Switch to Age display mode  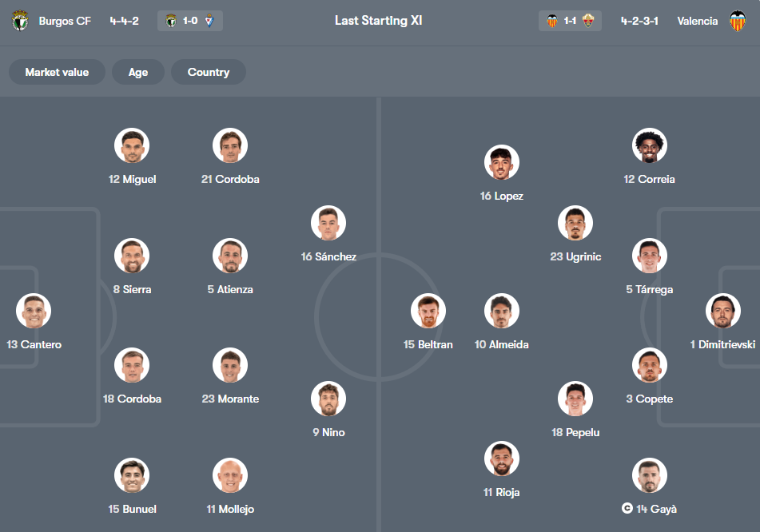(137, 72)
